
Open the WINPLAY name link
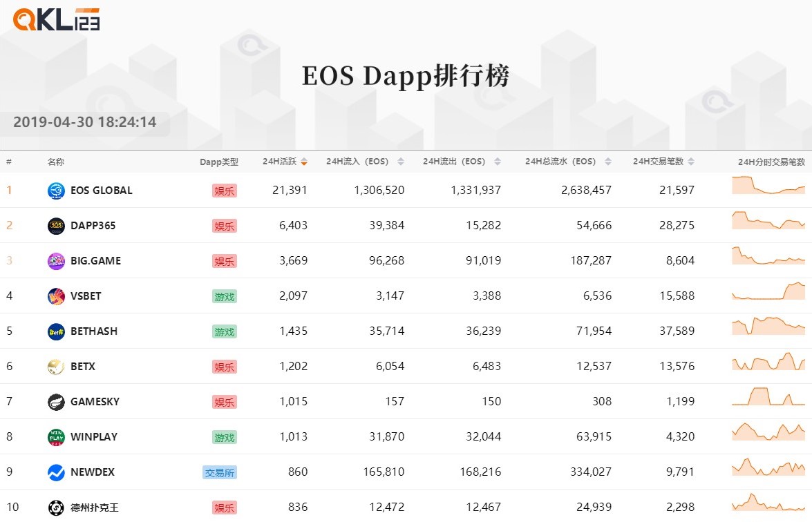coord(94,436)
